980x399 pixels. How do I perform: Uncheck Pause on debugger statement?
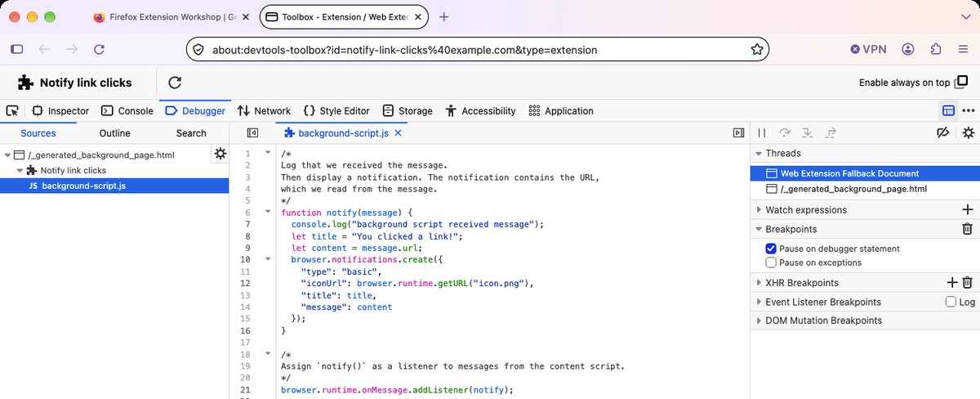click(771, 249)
